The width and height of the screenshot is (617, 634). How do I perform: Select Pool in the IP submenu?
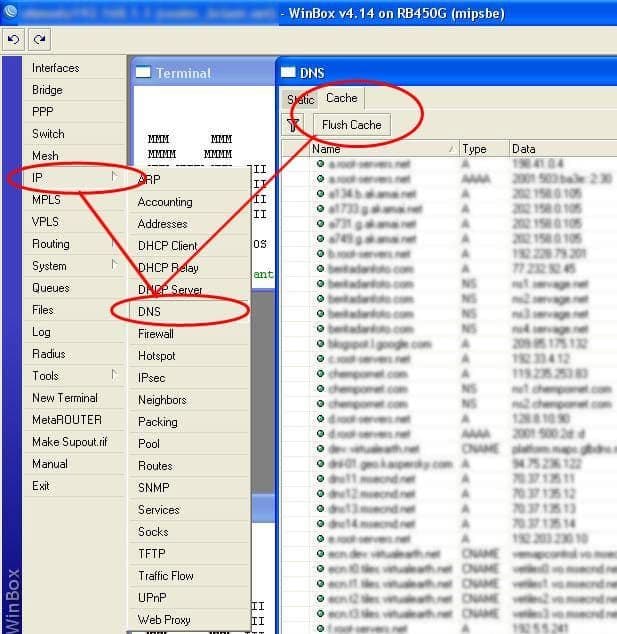[189, 444]
